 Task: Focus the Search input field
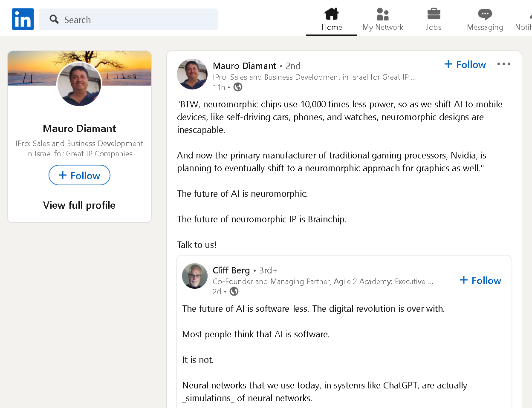pyautogui.click(x=128, y=19)
